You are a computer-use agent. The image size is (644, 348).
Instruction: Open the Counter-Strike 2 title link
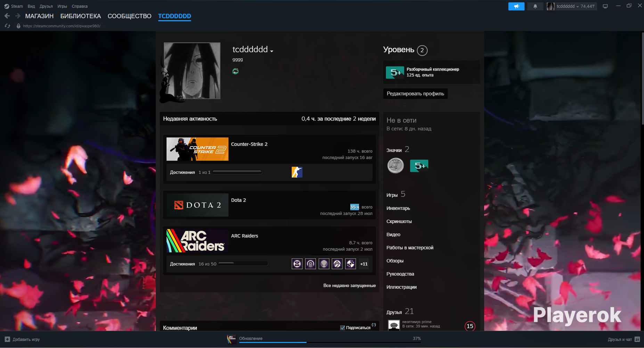[x=249, y=144]
